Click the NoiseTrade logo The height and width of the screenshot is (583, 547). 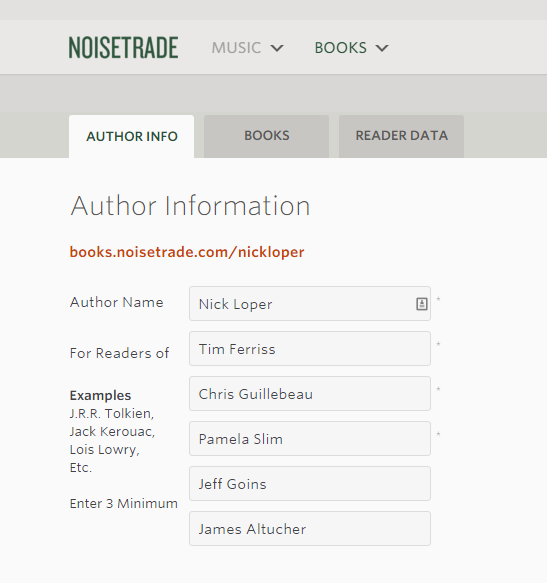[x=123, y=48]
